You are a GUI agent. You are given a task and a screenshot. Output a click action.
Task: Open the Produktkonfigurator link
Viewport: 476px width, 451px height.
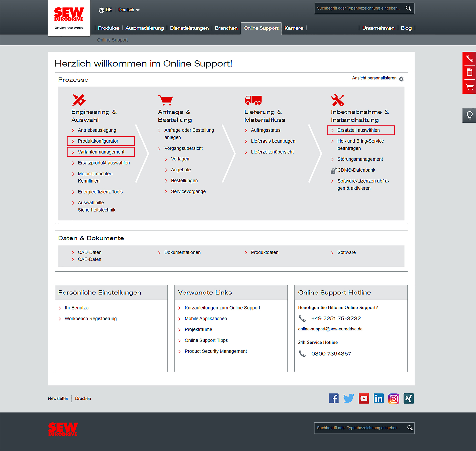98,141
